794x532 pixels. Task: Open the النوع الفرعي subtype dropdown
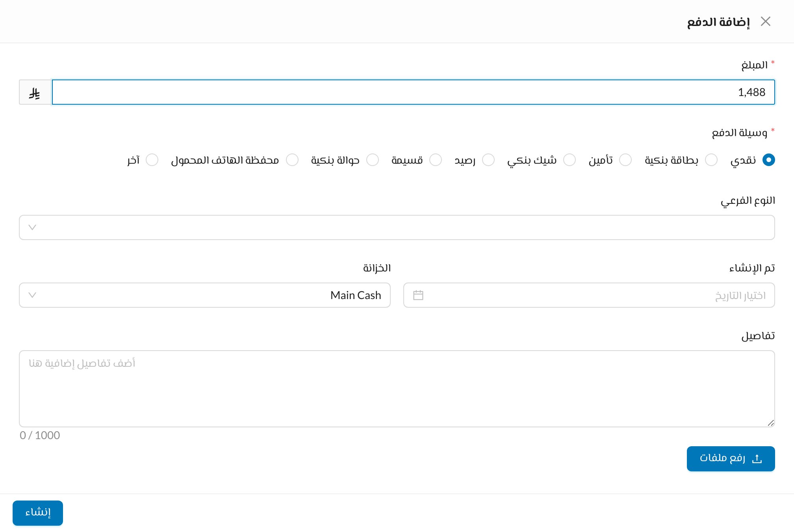coord(397,227)
